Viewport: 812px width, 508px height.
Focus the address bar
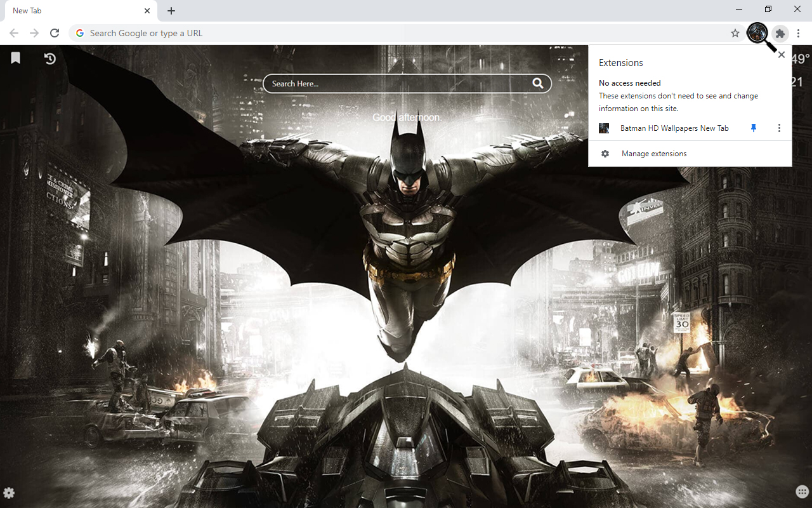[x=406, y=33]
